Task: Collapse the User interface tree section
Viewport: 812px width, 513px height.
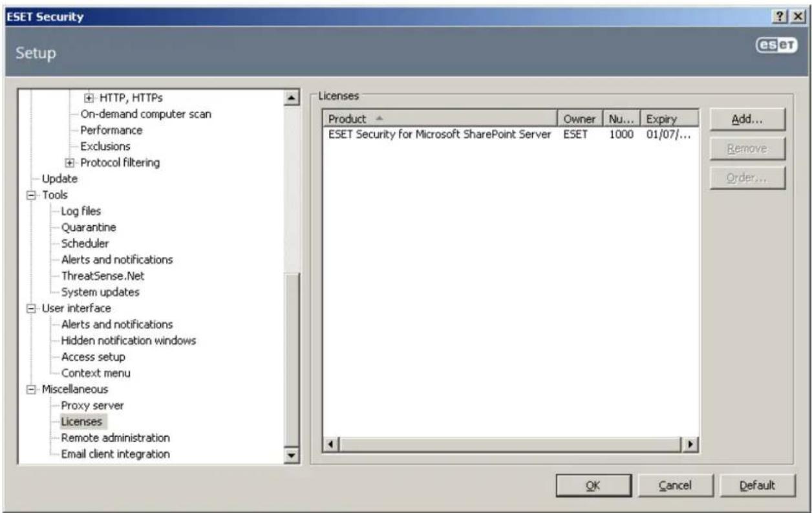Action: coord(31,308)
